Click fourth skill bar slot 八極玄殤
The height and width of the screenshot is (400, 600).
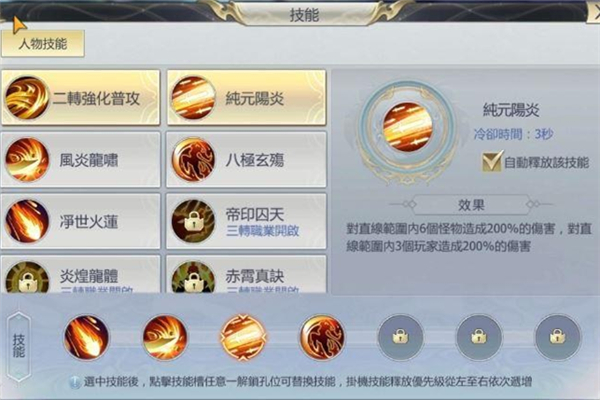[x=322, y=338]
